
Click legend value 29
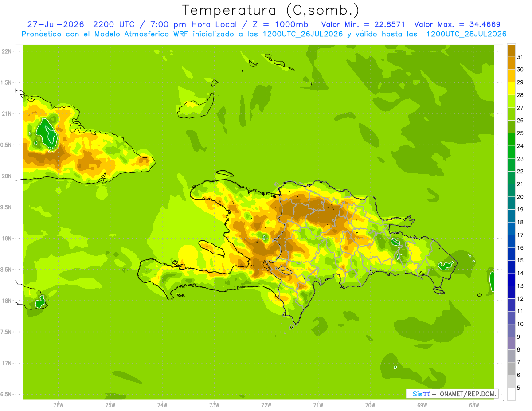pyautogui.click(x=520, y=82)
